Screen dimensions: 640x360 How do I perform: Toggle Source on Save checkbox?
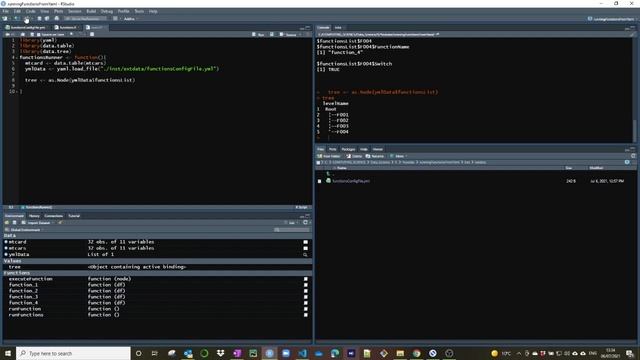click(x=39, y=35)
